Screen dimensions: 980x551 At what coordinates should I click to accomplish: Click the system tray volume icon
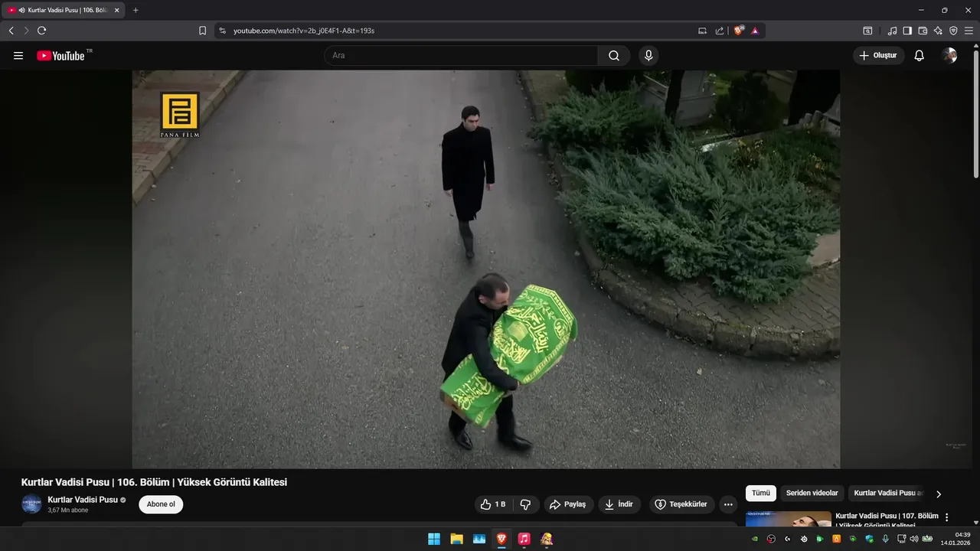click(x=914, y=539)
